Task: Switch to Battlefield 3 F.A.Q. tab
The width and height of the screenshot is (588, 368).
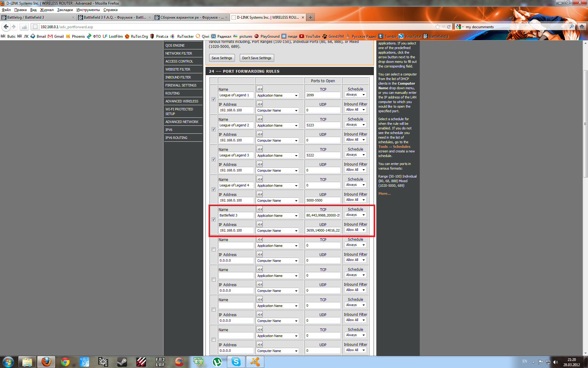Action: pyautogui.click(x=115, y=17)
